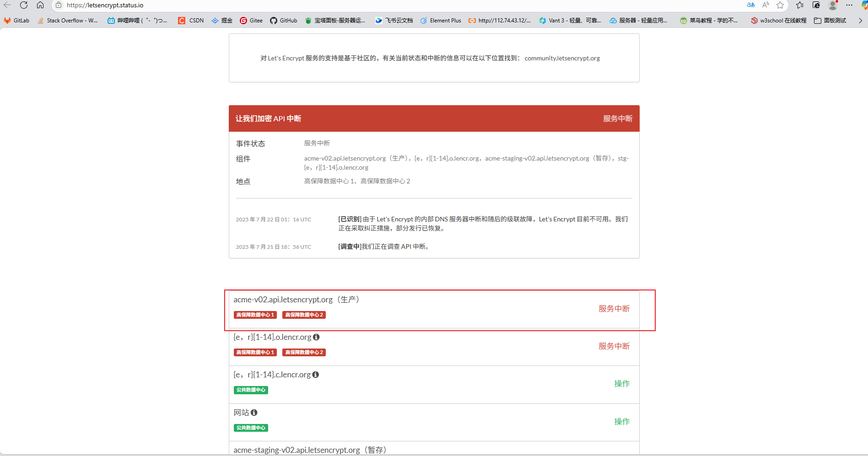
Task: Click the 2025 年 7 月 21 日 18:56 UTC timestamp
Action: point(273,247)
